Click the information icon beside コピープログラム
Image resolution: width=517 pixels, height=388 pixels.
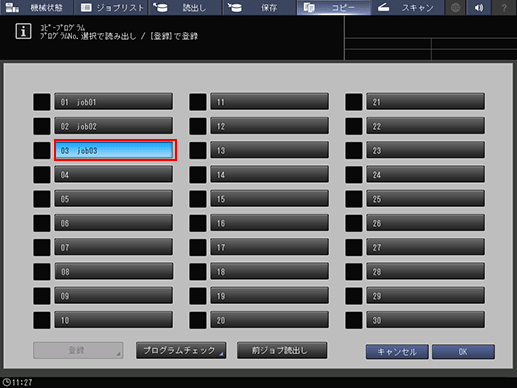(x=23, y=31)
